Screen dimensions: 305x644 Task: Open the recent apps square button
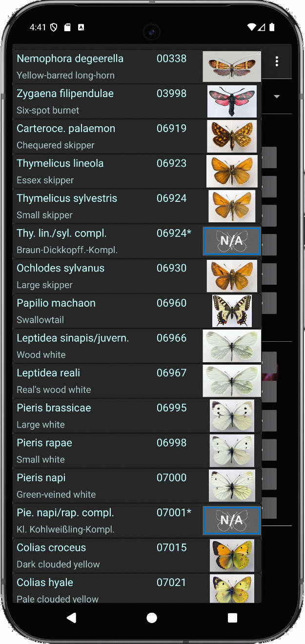click(x=232, y=618)
